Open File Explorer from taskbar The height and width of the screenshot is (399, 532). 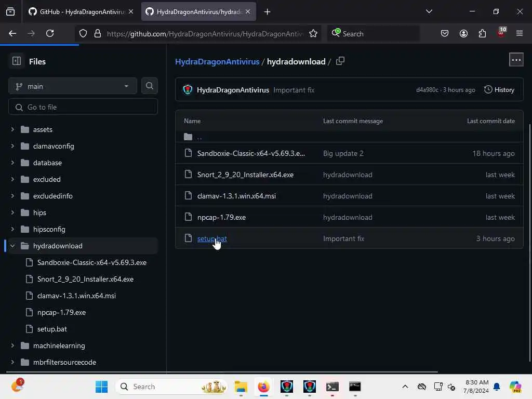[x=241, y=387]
